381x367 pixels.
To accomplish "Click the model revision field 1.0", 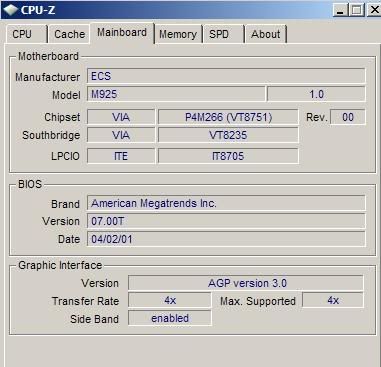I will [x=316, y=94].
